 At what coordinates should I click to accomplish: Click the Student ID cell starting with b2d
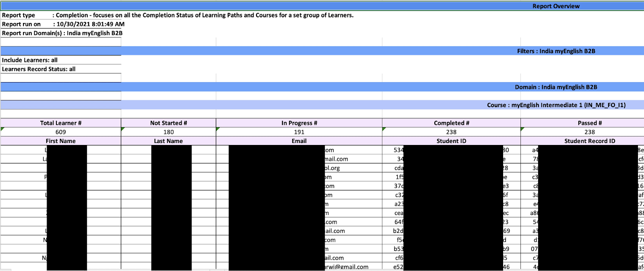[451, 231]
